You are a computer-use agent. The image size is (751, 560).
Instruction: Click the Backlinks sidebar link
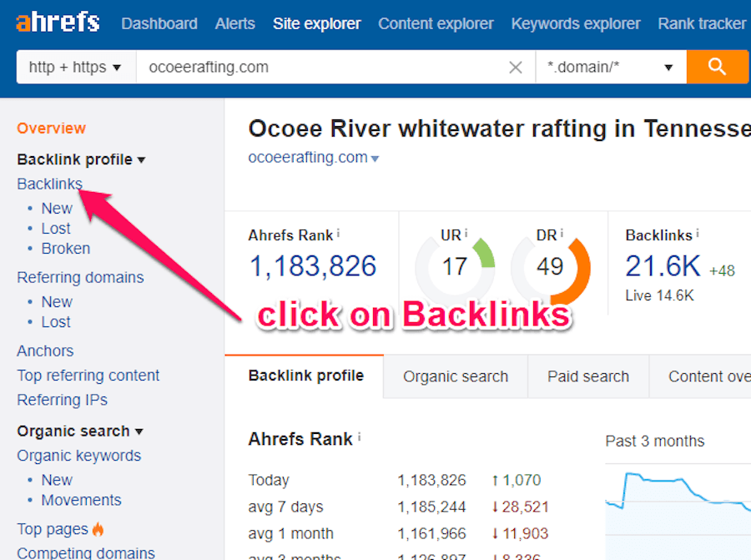tap(49, 184)
